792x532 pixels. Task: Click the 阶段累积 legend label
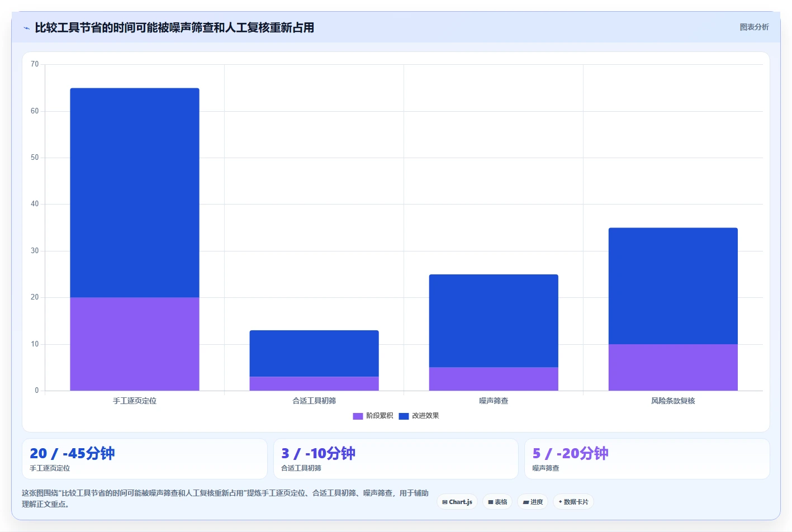[380, 416]
